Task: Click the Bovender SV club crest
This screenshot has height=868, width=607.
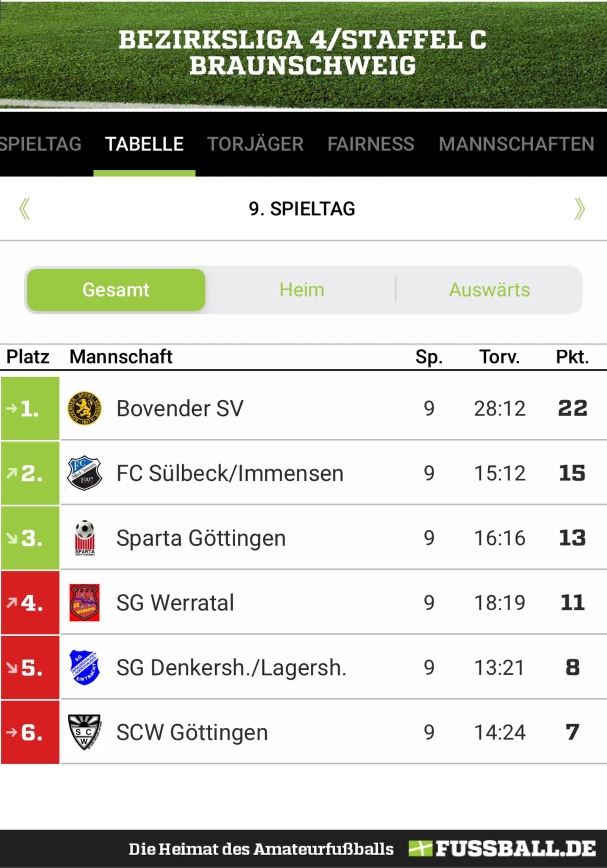Action: click(x=84, y=409)
